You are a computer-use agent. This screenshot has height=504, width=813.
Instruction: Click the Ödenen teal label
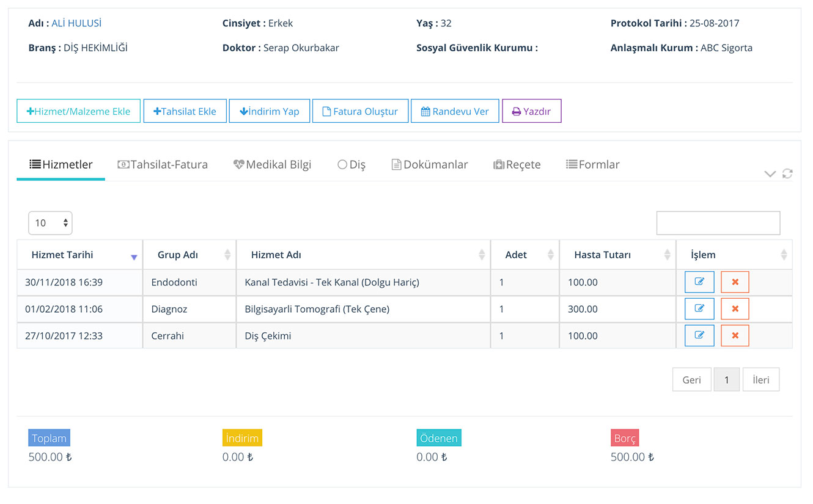pos(439,438)
